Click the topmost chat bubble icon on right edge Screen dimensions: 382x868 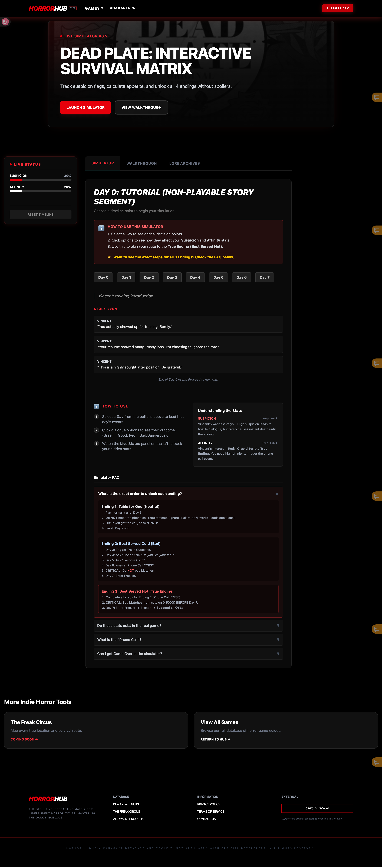pyautogui.click(x=377, y=97)
